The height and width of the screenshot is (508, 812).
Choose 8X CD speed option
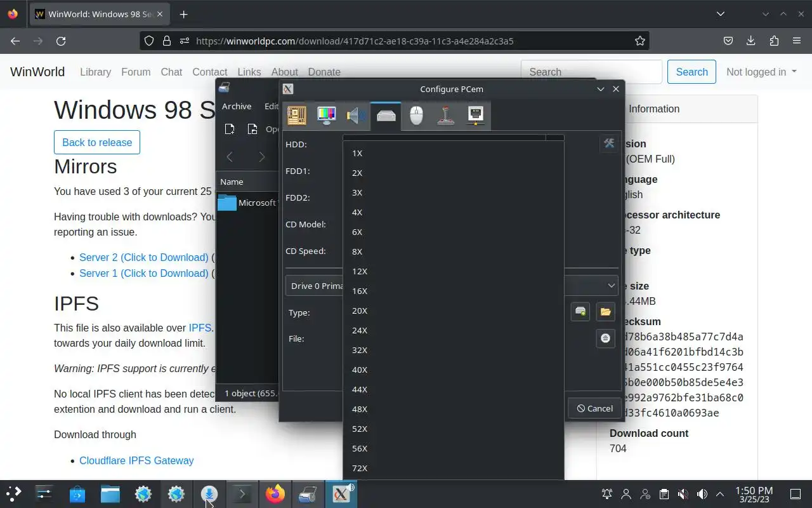(x=453, y=251)
